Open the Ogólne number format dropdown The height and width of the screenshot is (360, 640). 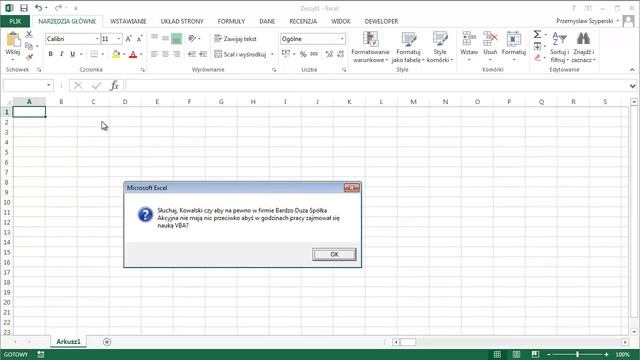(x=342, y=39)
